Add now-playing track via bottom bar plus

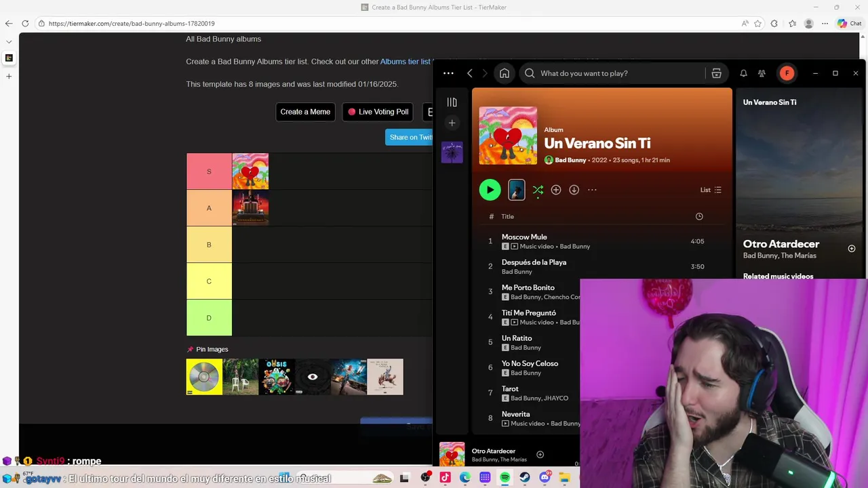pos(540,455)
